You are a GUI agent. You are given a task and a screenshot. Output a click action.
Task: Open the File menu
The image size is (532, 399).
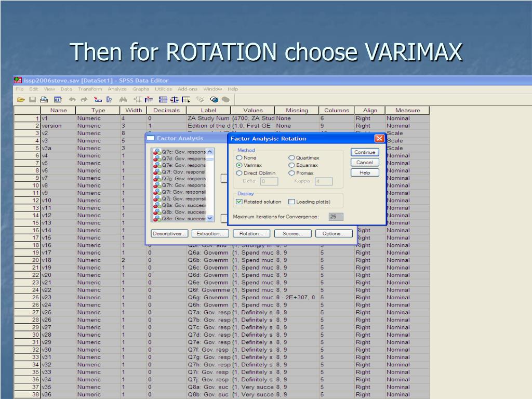click(x=20, y=89)
